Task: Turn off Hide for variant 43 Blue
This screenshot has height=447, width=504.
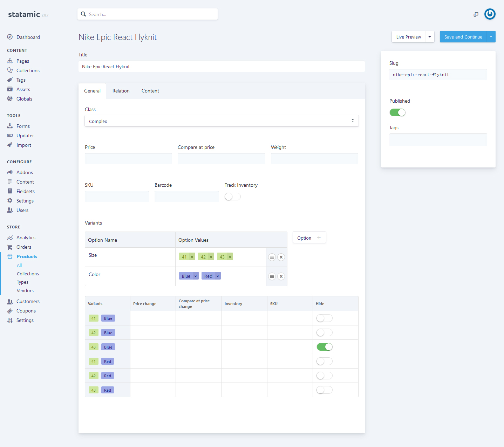Action: click(325, 347)
